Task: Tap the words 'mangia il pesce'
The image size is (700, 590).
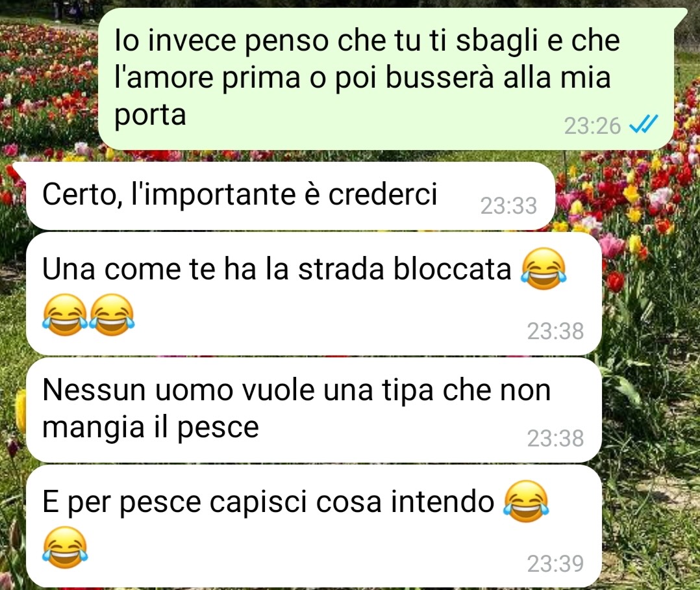Action: click(x=151, y=428)
